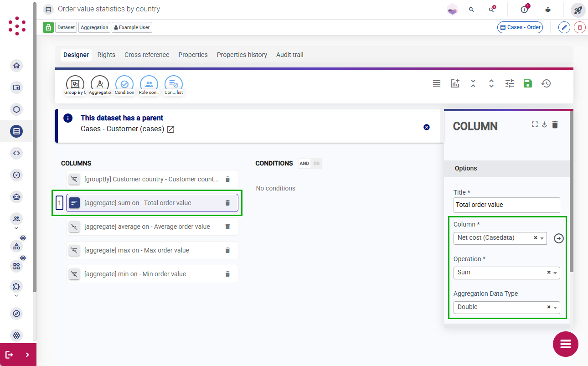Add a Condition list
The image size is (588, 366).
click(x=174, y=85)
